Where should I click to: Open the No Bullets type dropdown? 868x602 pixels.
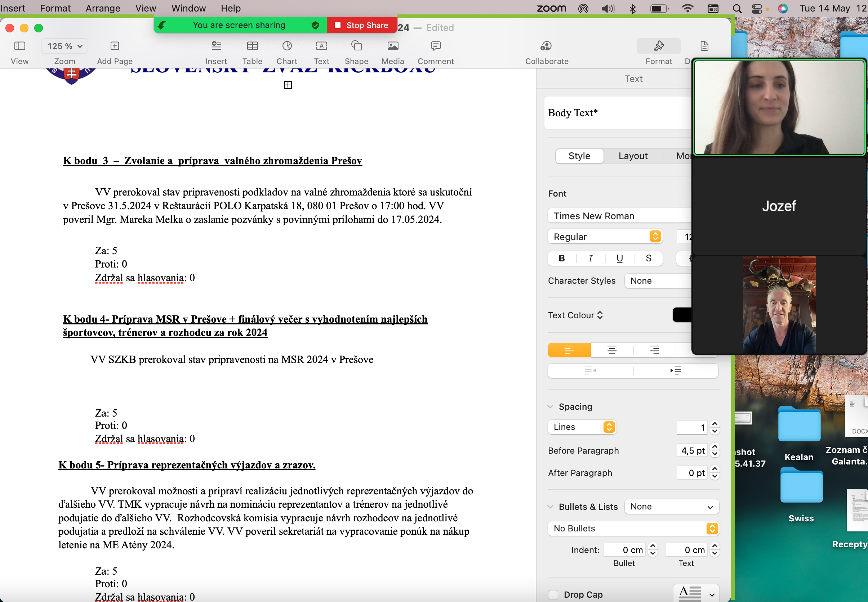point(633,529)
